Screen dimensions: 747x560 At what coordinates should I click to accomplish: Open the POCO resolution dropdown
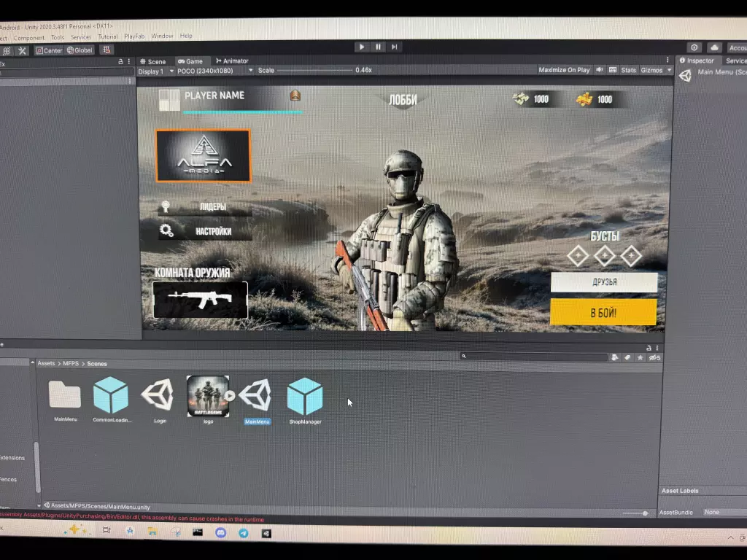[215, 71]
